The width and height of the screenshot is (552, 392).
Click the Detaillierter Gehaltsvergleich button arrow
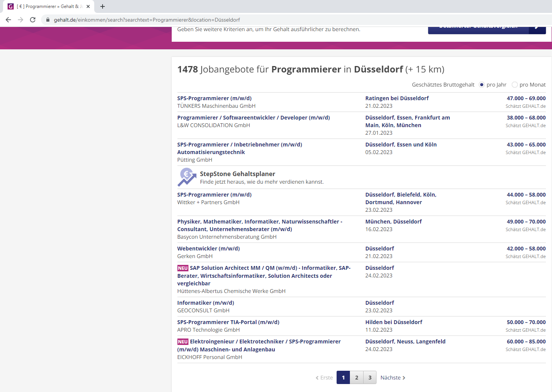pos(537,30)
